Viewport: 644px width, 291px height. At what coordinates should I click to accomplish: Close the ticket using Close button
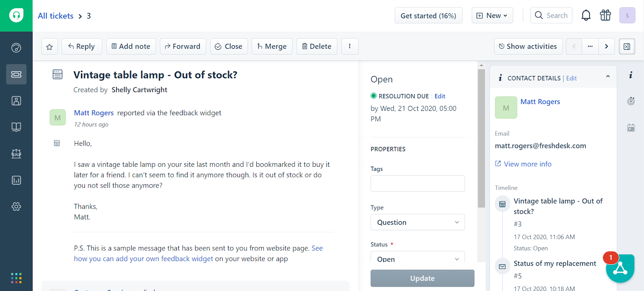point(229,46)
